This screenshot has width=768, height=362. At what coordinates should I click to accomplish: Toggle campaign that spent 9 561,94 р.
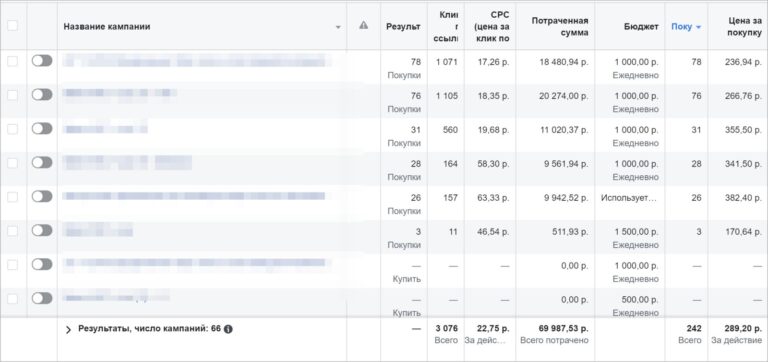tap(42, 162)
